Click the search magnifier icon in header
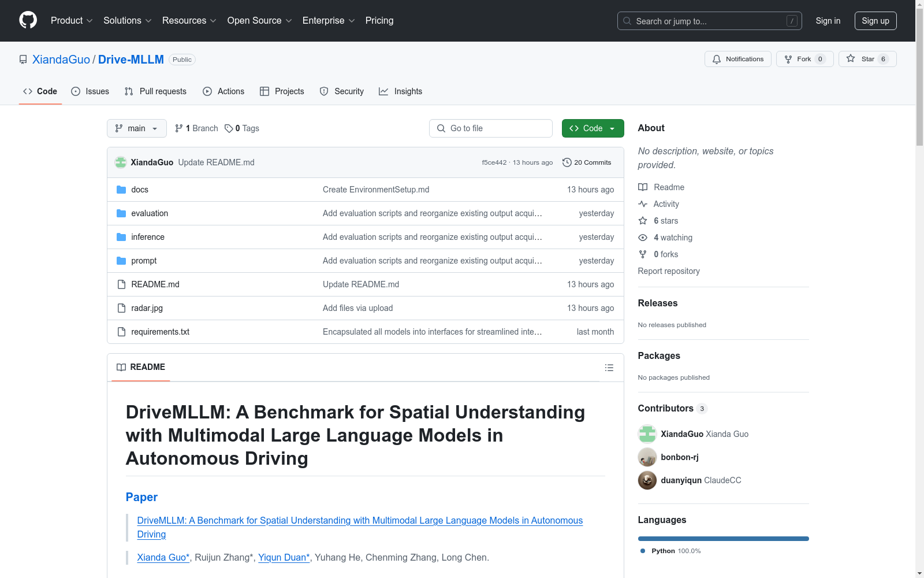Viewport: 924px width, 578px height. pos(627,21)
